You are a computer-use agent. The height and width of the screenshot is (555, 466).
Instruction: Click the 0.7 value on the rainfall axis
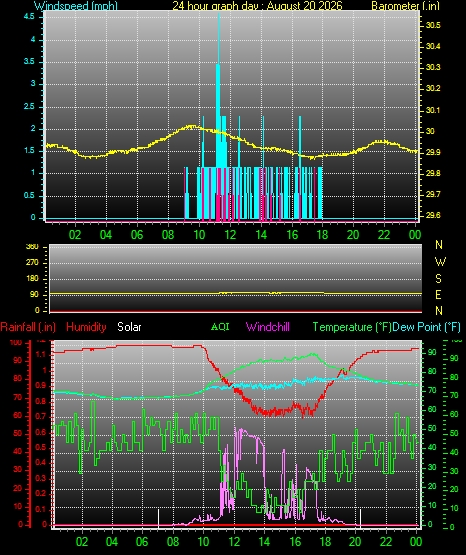point(41,416)
